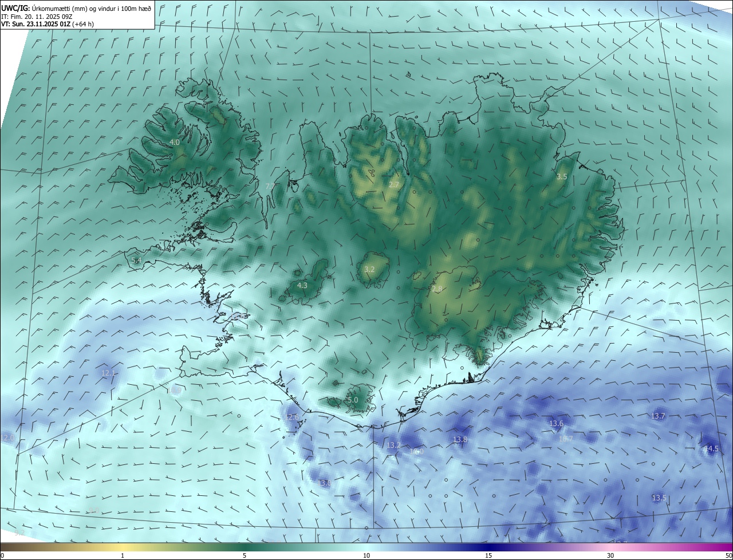Viewport: 733px width, 560px height.
Task: Click the UWC/IG Úrkomumætti map title
Action: (76, 8)
